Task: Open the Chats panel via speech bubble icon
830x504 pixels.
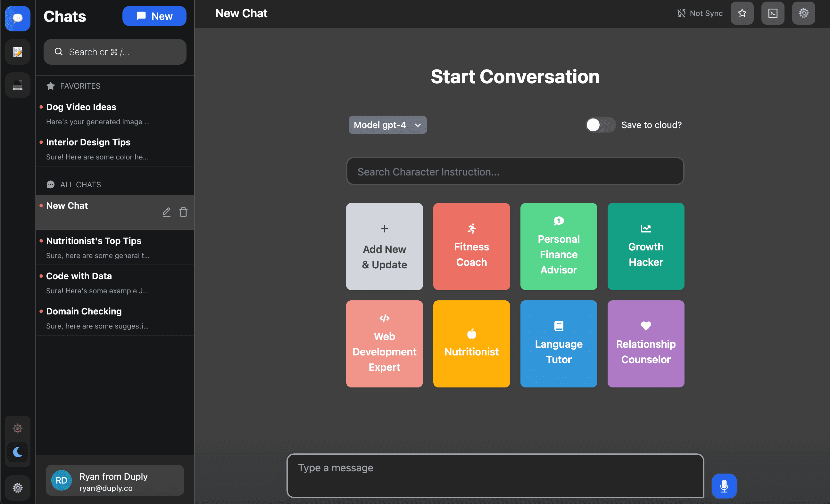Action: pos(17,19)
